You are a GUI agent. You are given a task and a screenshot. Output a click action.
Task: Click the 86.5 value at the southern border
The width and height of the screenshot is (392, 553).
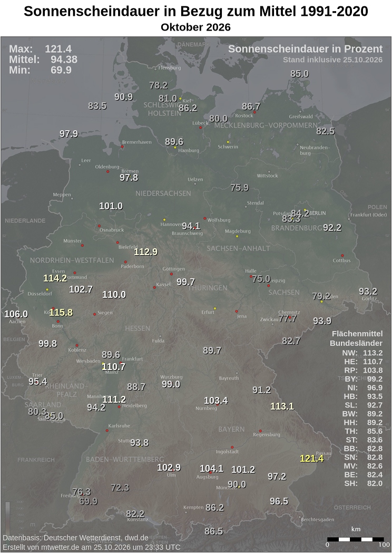[x=213, y=531]
